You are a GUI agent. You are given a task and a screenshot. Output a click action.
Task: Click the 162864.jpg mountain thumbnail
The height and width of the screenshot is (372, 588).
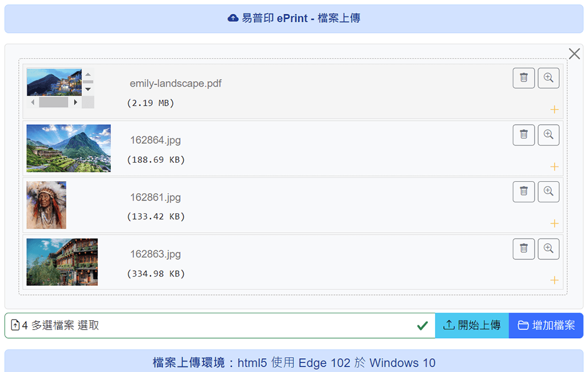[x=68, y=148]
